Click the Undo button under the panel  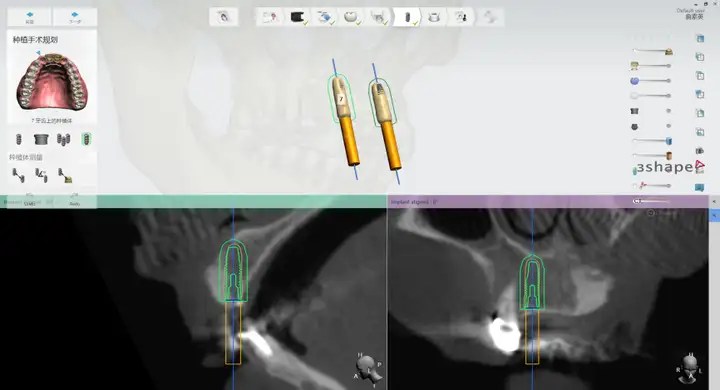29,200
